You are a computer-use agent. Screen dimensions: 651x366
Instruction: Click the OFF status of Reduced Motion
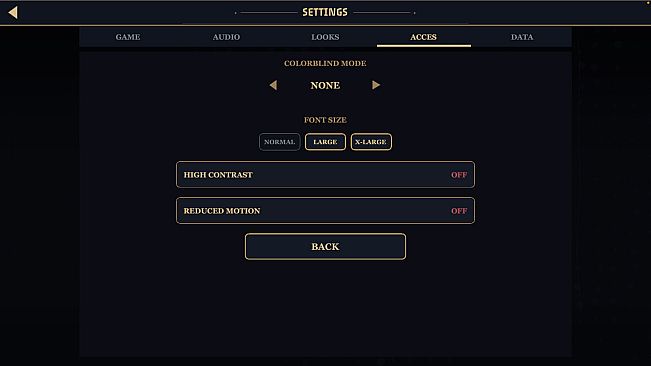click(459, 211)
